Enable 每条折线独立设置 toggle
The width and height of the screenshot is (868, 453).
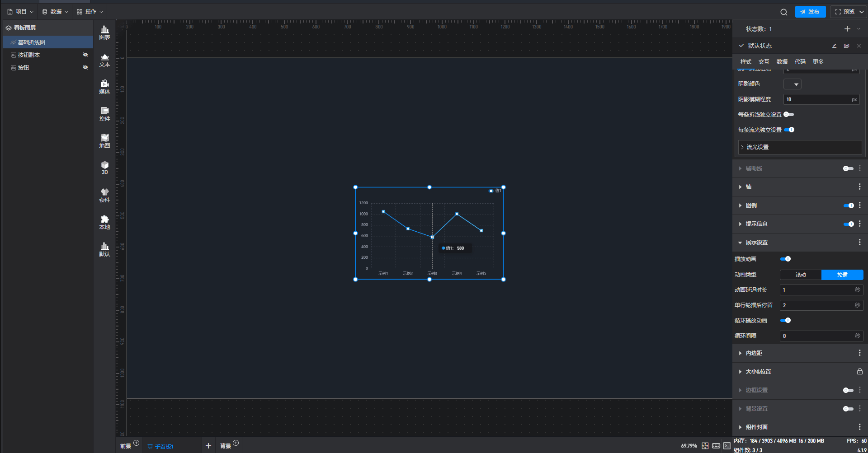click(788, 114)
